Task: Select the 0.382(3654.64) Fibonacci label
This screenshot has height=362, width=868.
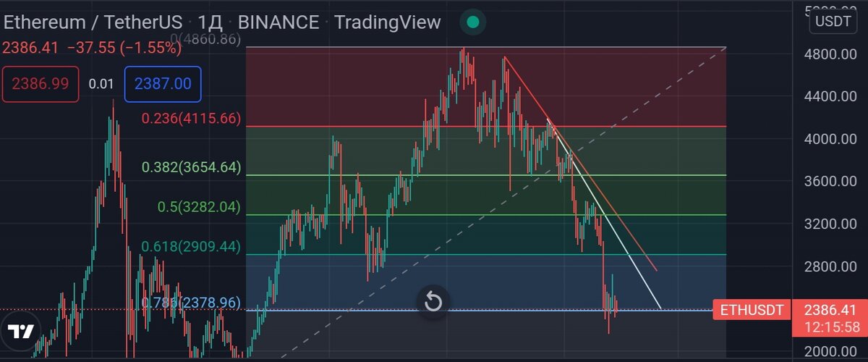Action: click(191, 167)
